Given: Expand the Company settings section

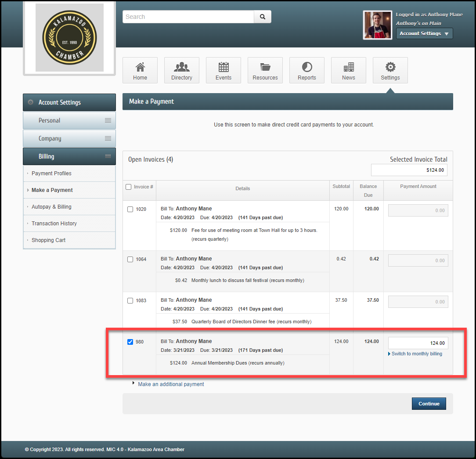Looking at the screenshot, I should [69, 138].
